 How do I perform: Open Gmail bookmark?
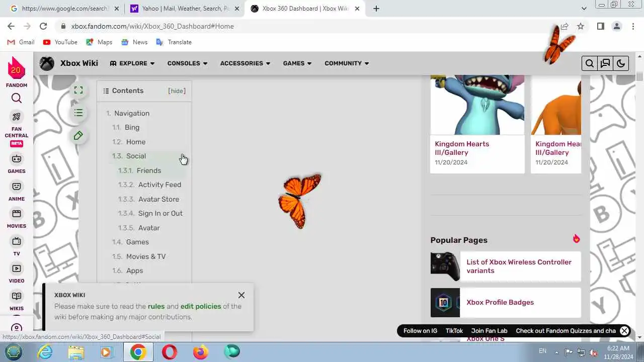click(x=21, y=42)
